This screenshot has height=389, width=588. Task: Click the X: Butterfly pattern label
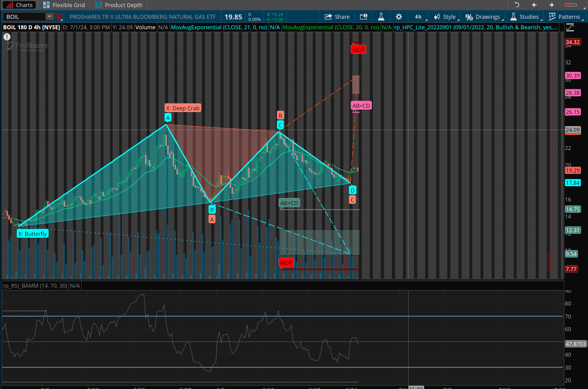(x=32, y=234)
